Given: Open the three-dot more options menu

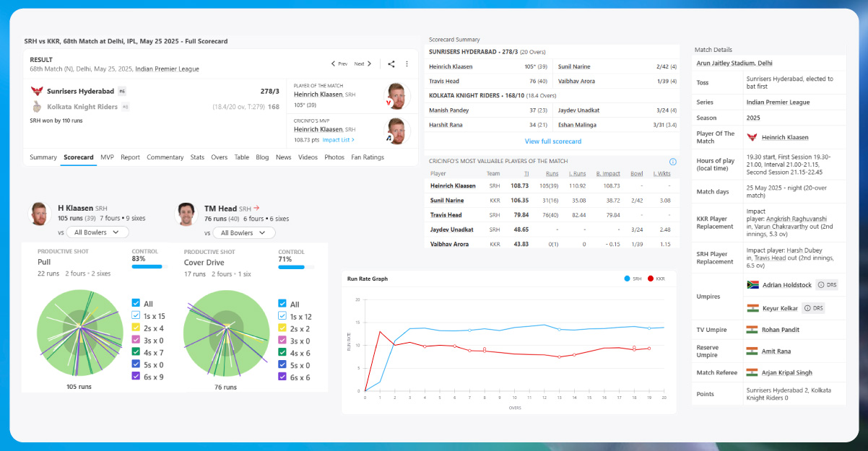Looking at the screenshot, I should pos(407,64).
